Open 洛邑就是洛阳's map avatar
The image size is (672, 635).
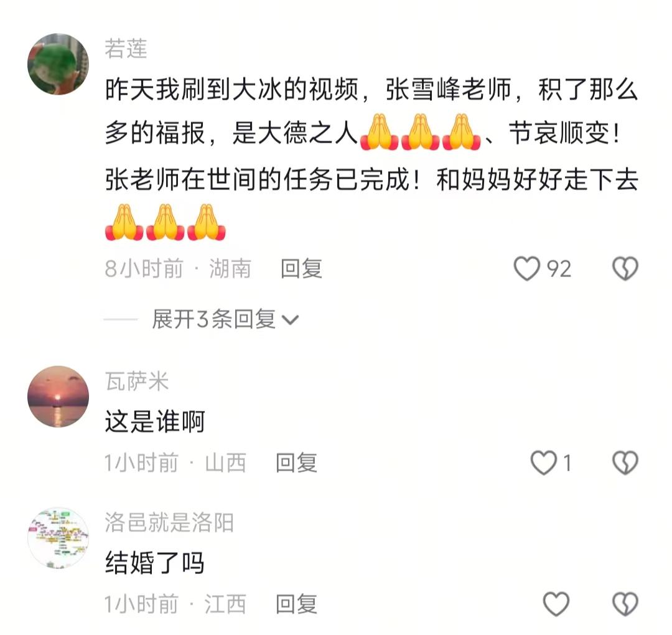58,538
